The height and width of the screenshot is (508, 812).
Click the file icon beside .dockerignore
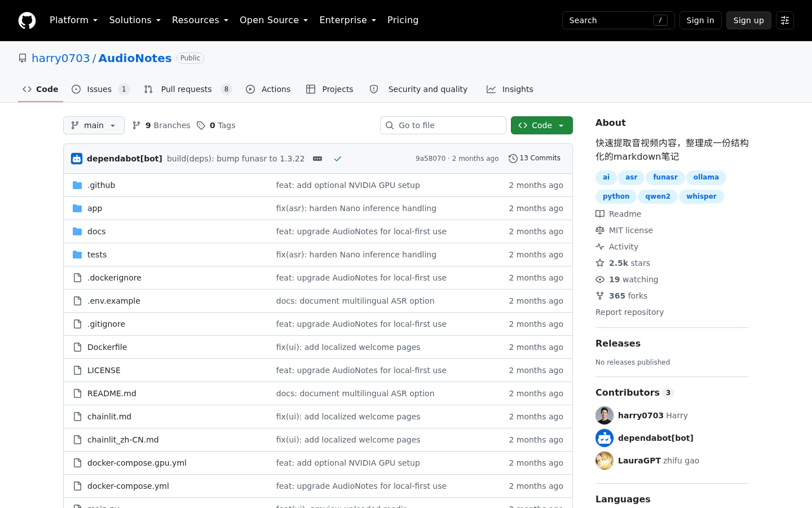coord(77,278)
